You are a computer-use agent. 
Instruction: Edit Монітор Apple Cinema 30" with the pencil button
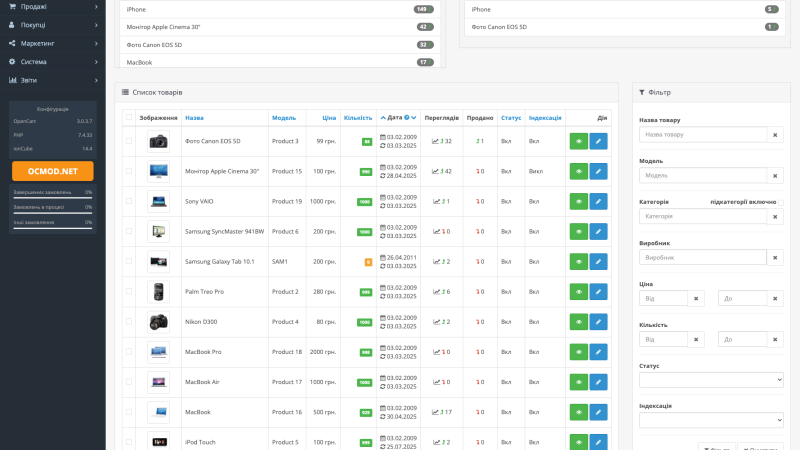pyautogui.click(x=598, y=171)
